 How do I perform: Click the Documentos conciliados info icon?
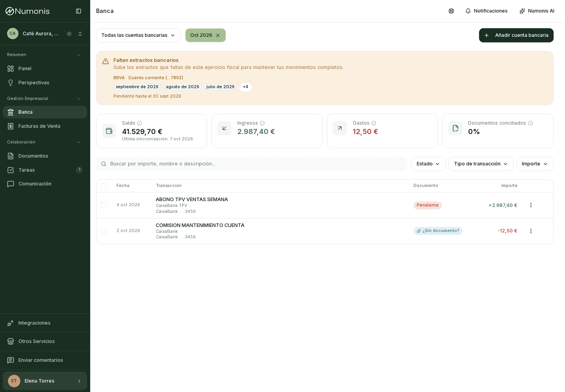(x=530, y=123)
